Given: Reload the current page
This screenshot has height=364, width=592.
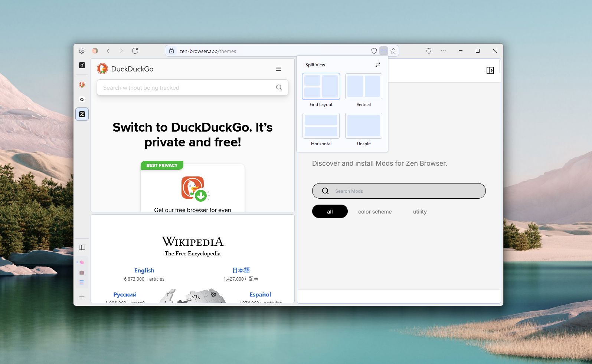Looking at the screenshot, I should coord(135,51).
